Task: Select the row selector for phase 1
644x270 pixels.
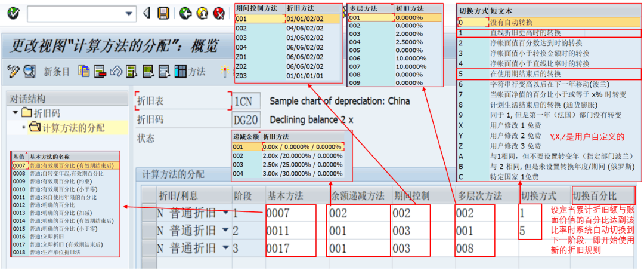Action: click(x=148, y=213)
